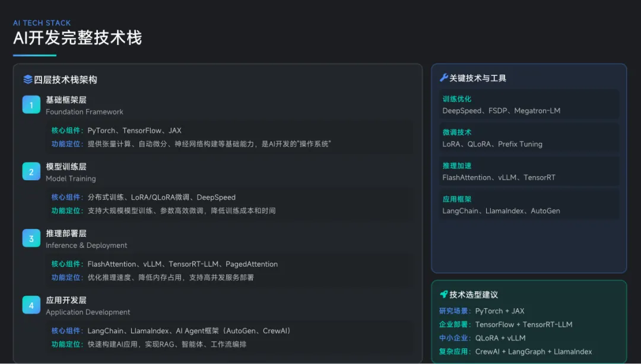Click the text QLoRA + vLLM

[x=500, y=339]
